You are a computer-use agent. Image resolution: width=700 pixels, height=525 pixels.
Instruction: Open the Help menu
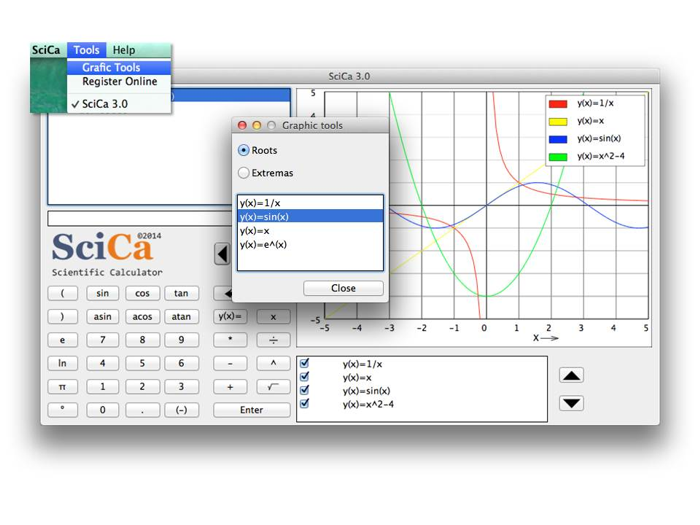tap(124, 50)
